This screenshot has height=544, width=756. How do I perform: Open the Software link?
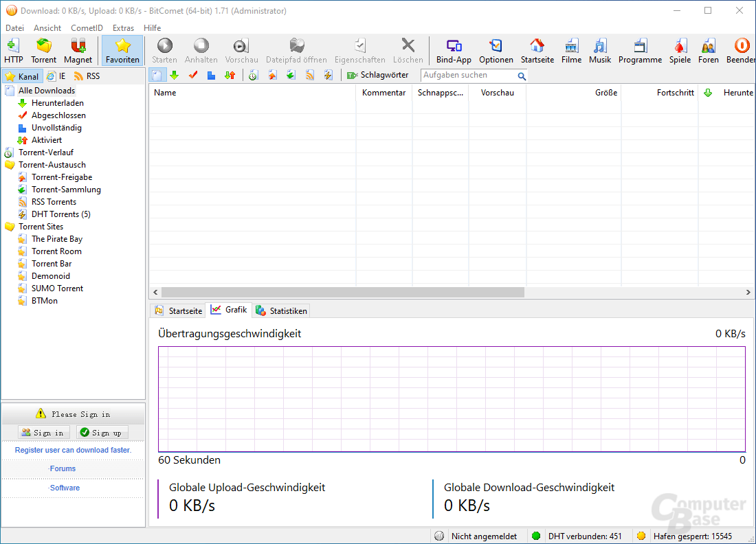click(x=64, y=488)
